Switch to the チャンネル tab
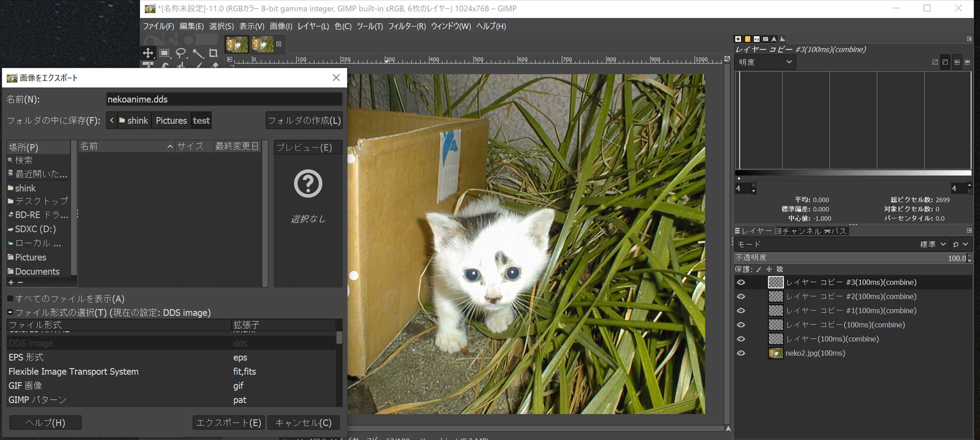980x440 pixels. [x=798, y=231]
